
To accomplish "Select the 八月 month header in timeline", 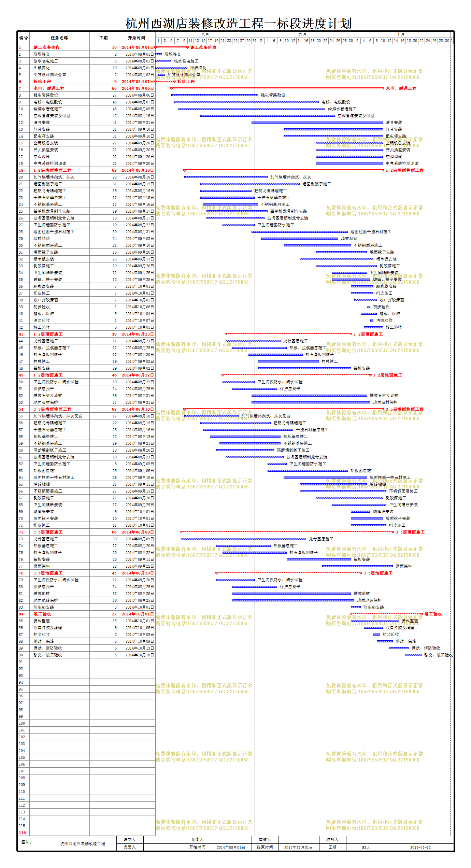I will coord(205,34).
